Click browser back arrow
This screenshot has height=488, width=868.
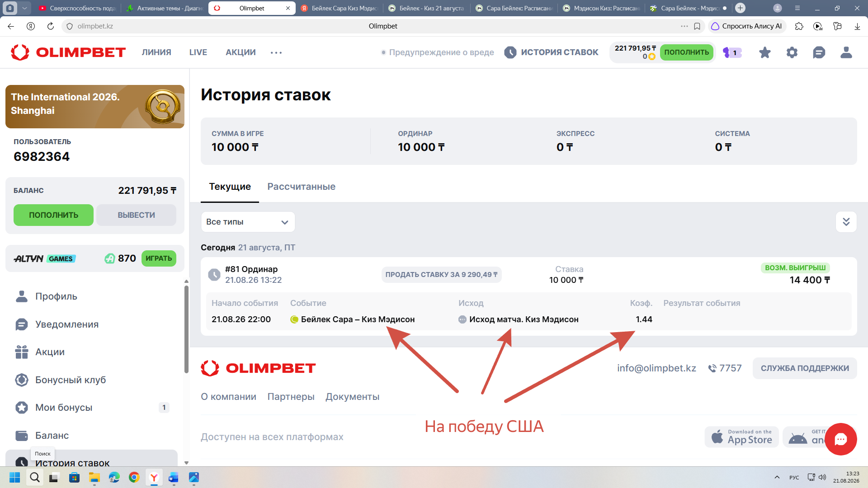[x=11, y=26]
